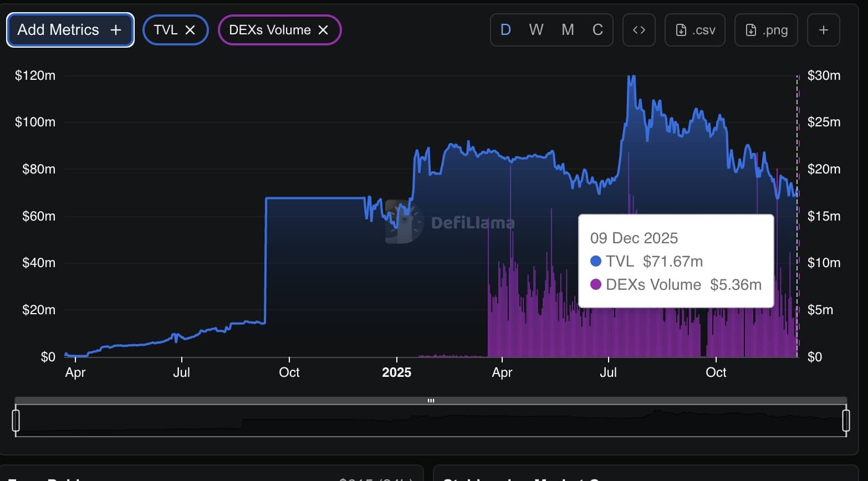868x481 pixels.
Task: Open the embed code view
Action: pos(639,30)
